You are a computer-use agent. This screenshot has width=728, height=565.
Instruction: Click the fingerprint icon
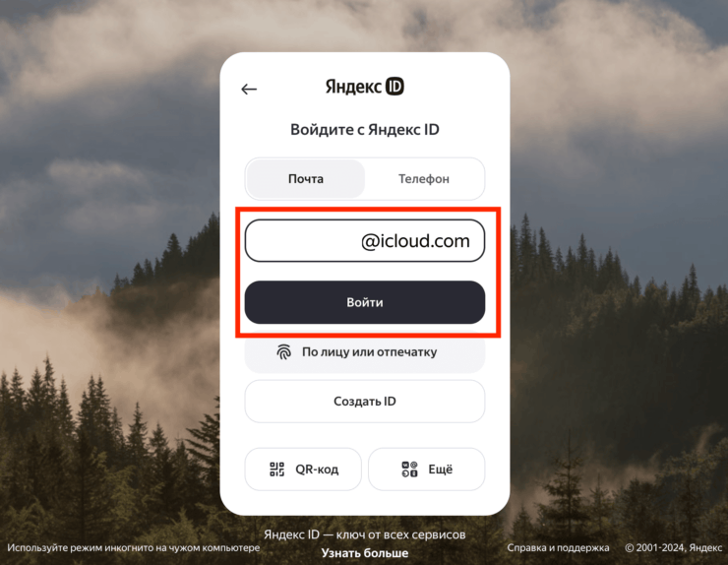[x=283, y=352]
